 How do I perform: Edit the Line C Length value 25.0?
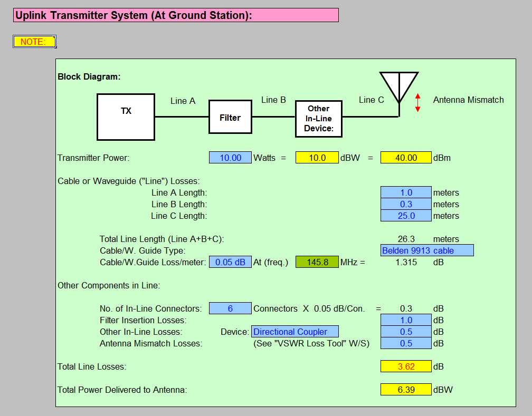(406, 216)
